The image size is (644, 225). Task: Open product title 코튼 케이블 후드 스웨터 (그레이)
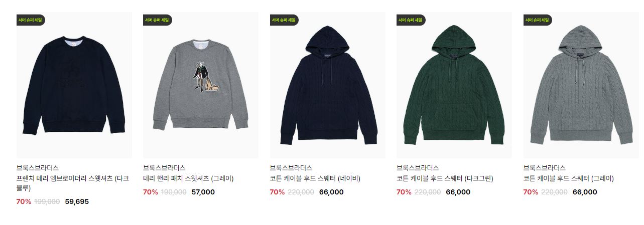pyautogui.click(x=569, y=178)
